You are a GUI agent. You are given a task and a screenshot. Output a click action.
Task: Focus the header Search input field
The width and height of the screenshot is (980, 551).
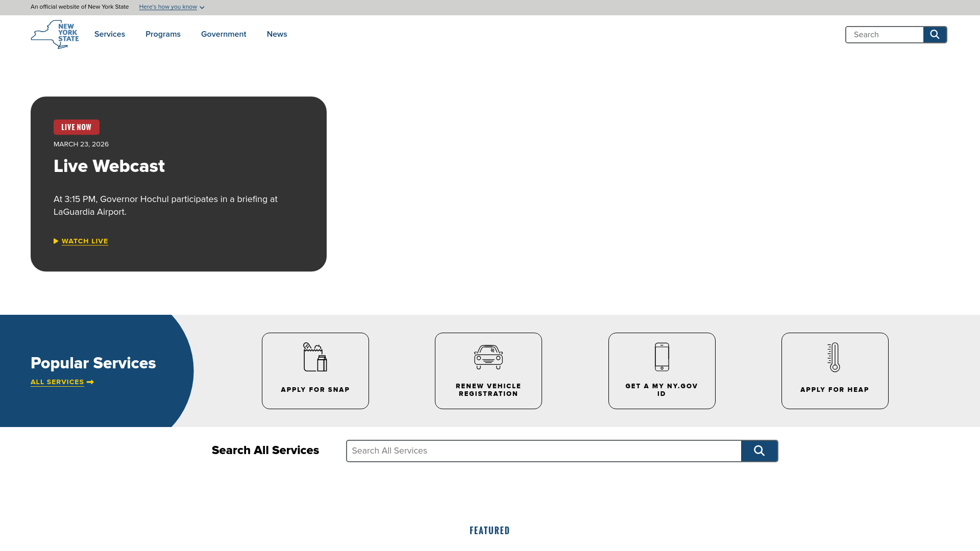click(885, 35)
